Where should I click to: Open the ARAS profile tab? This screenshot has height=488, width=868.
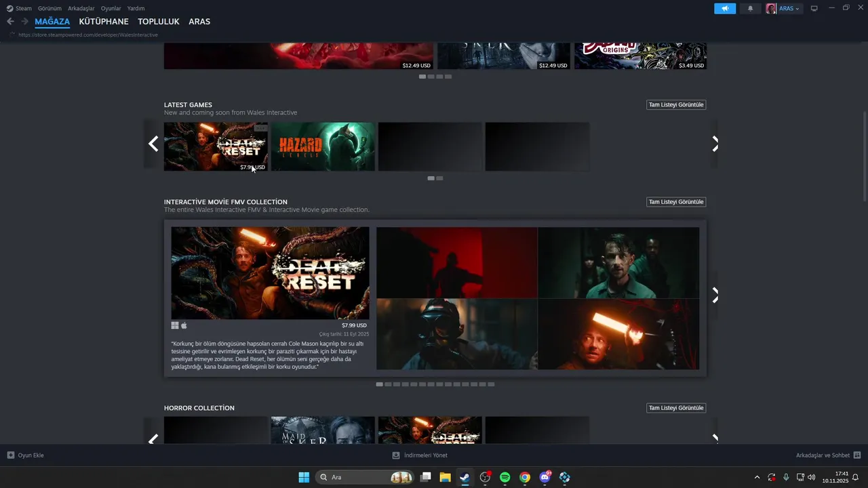[199, 22]
